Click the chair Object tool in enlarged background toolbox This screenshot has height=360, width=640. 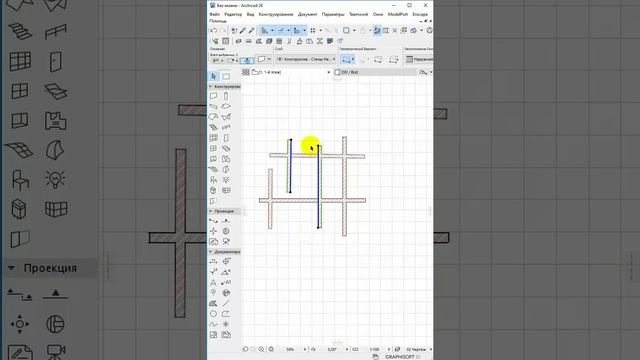coord(20,180)
